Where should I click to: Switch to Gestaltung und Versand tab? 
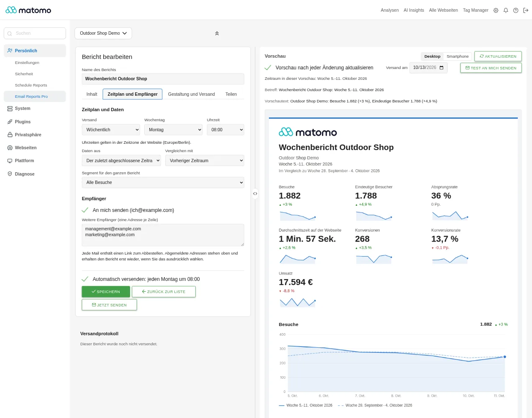(192, 94)
